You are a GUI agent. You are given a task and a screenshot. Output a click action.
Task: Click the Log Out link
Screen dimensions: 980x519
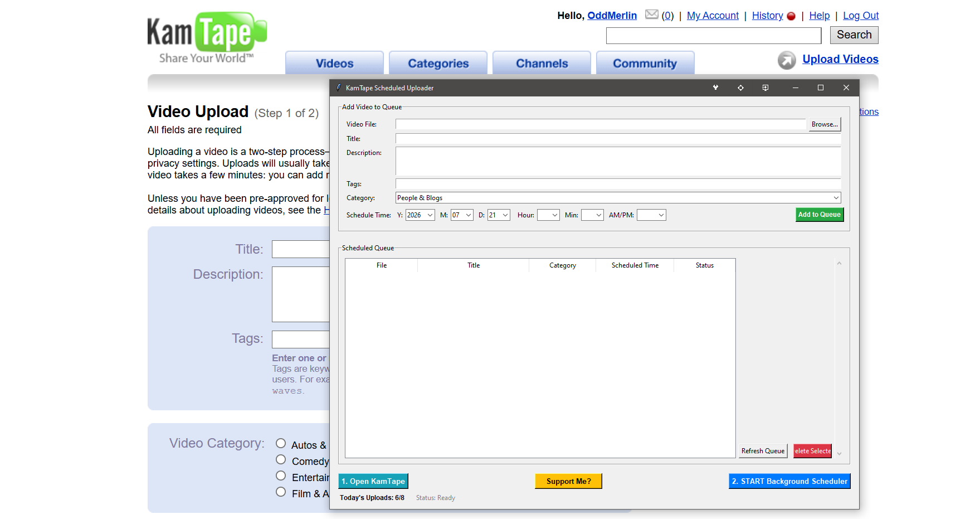(861, 16)
